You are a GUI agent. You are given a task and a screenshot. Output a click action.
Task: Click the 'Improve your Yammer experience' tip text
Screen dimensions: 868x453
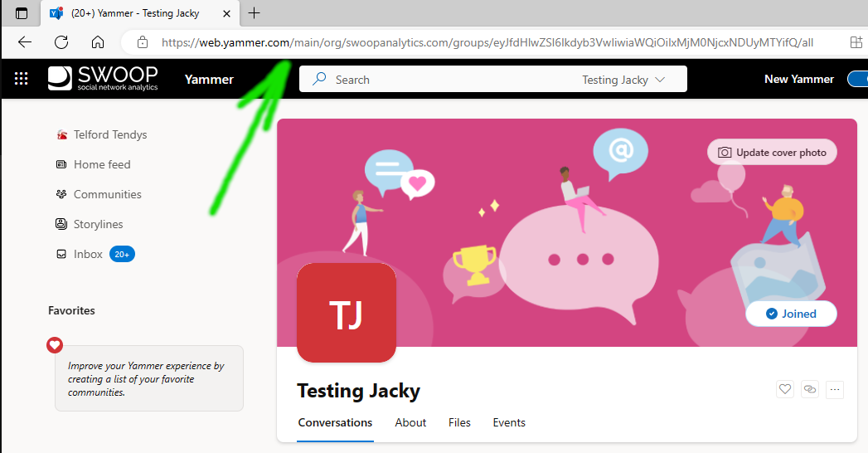point(146,379)
